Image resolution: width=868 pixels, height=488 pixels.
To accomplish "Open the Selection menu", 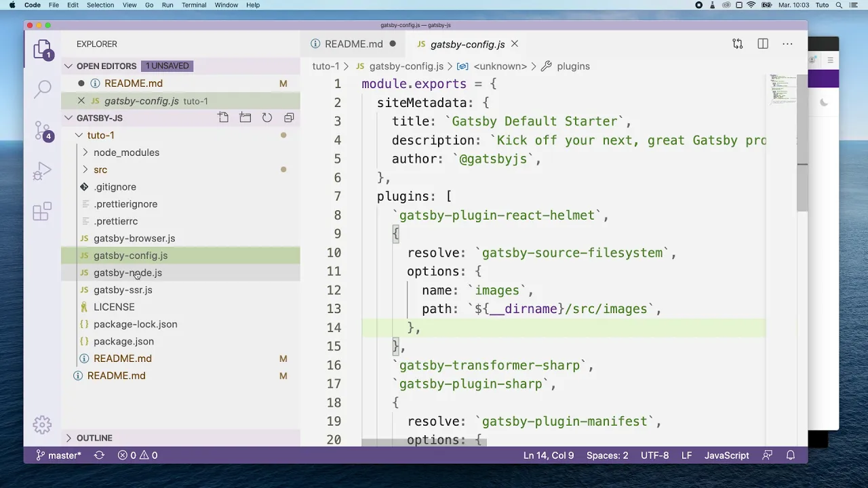I will [100, 5].
